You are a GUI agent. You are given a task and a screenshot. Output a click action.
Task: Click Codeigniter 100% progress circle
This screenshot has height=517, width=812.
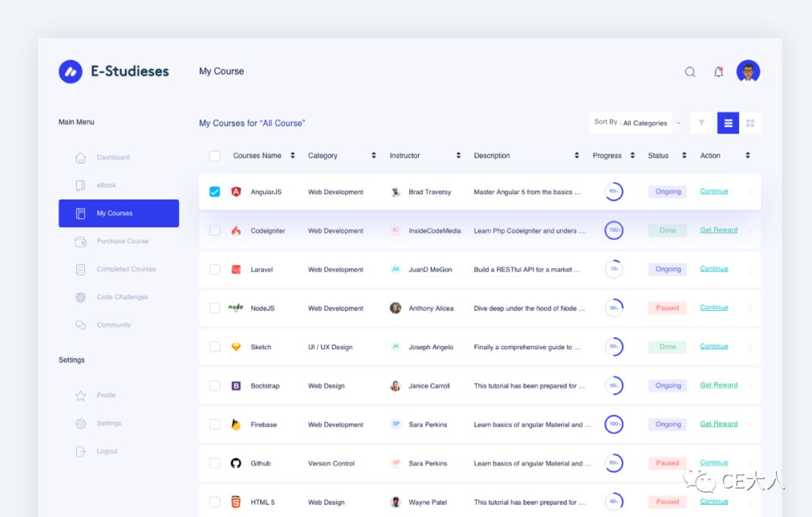tap(614, 230)
